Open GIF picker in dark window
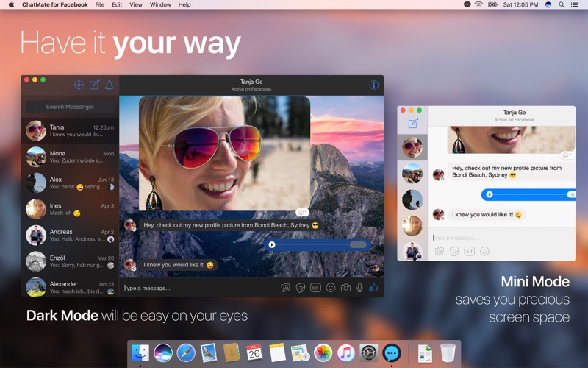This screenshot has width=588, height=368. click(315, 288)
